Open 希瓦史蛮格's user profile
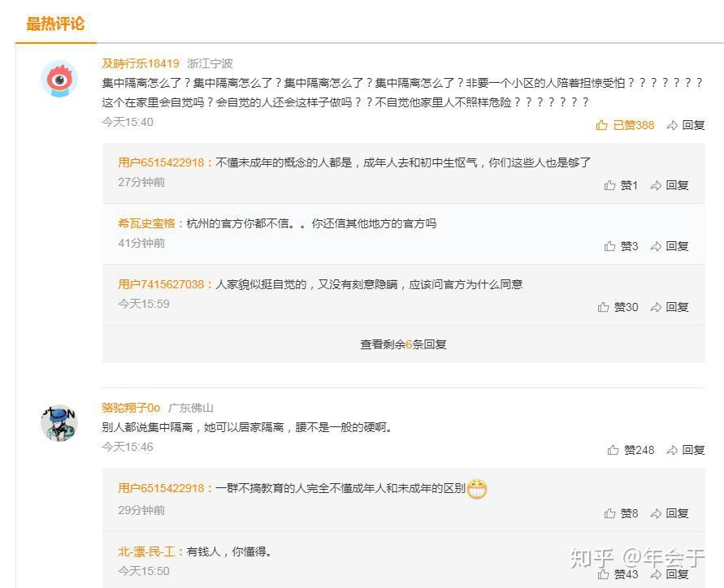The height and width of the screenshot is (588, 724). point(147,224)
